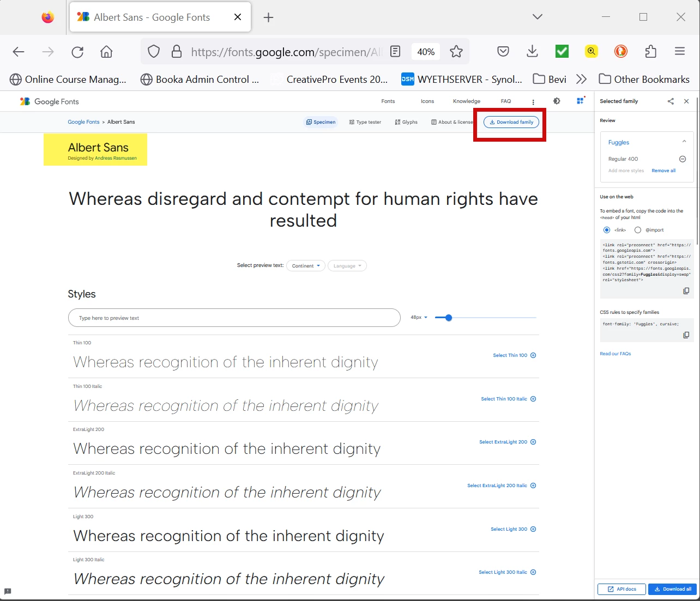
Task: Open the Firefox hamburger application menu
Action: (x=680, y=52)
